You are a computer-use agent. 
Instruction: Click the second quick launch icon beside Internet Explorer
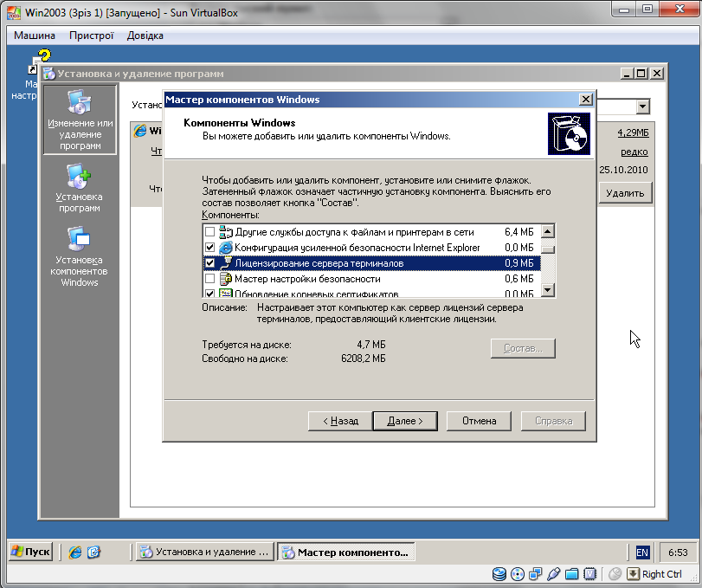coord(93,552)
